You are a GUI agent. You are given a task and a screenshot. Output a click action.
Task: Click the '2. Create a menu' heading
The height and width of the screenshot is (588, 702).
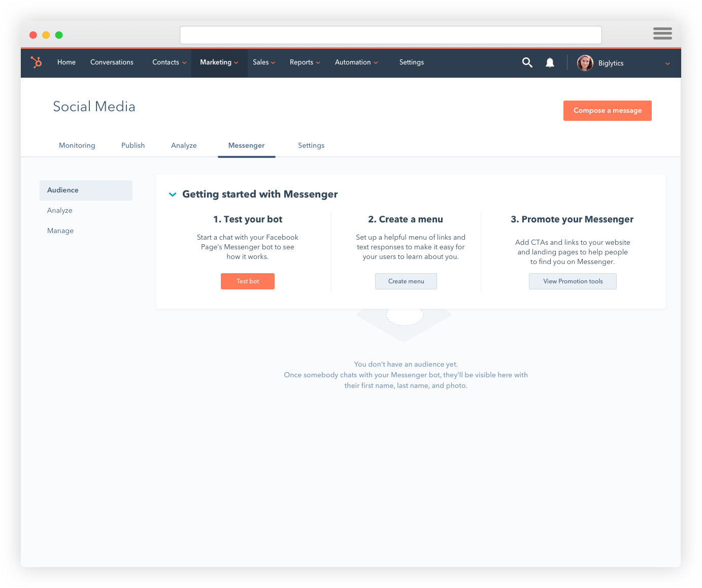[x=406, y=219]
